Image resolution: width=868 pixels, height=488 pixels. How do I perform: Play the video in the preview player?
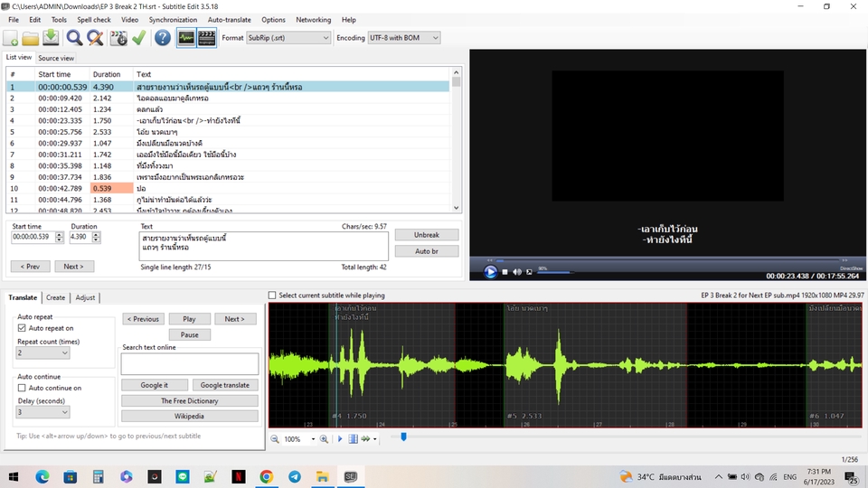click(x=490, y=272)
